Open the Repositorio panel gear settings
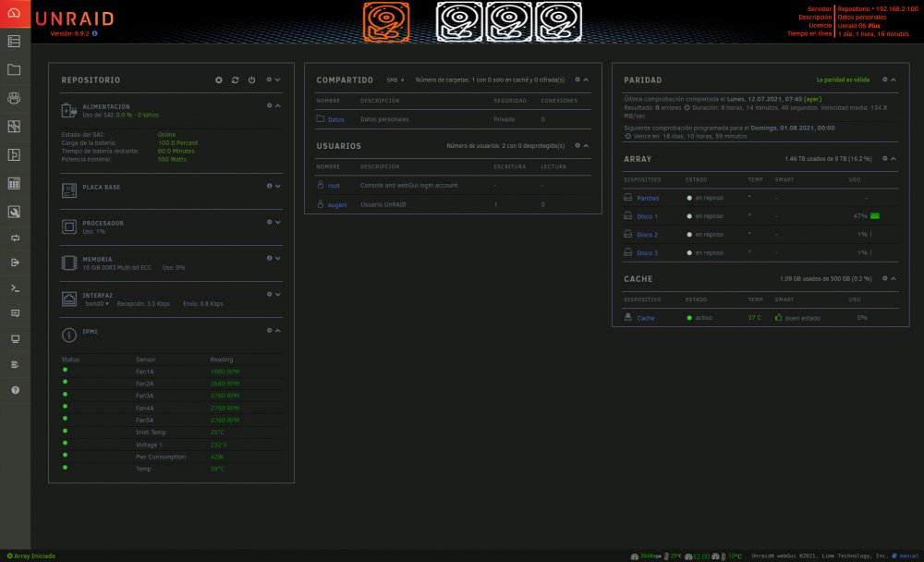Viewport: 924px width, 562px height. pyautogui.click(x=269, y=79)
